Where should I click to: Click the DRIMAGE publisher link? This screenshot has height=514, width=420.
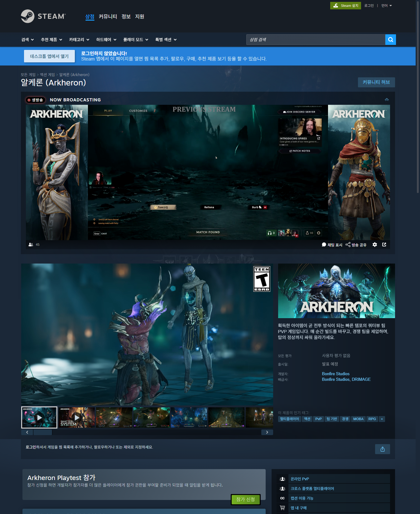[x=361, y=379]
